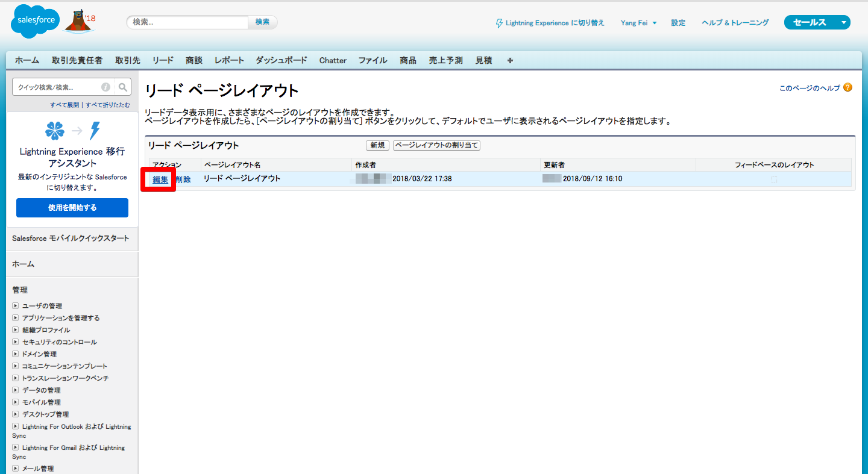Viewport: 868px width, 474px height.
Task: Click the すべて折りたたむ link
Action: pos(107,105)
